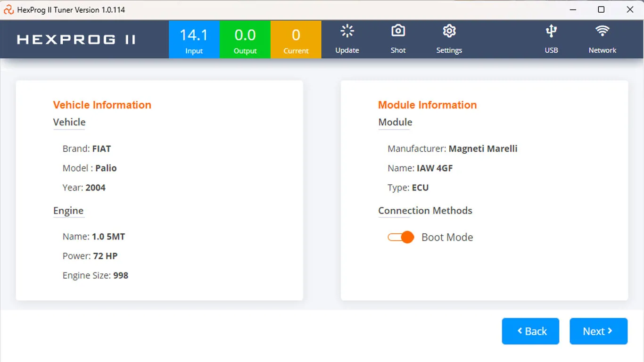The image size is (644, 362).
Task: Minimize the HexProg II Tuner window
Action: [572, 9]
